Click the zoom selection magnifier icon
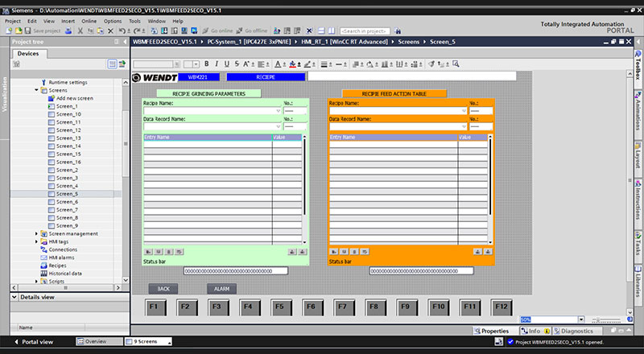Image resolution: width=644 pixels, height=354 pixels. click(456, 64)
